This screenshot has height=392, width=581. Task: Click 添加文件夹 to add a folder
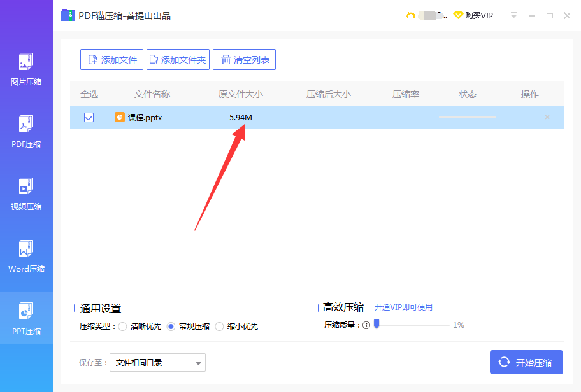[178, 60]
